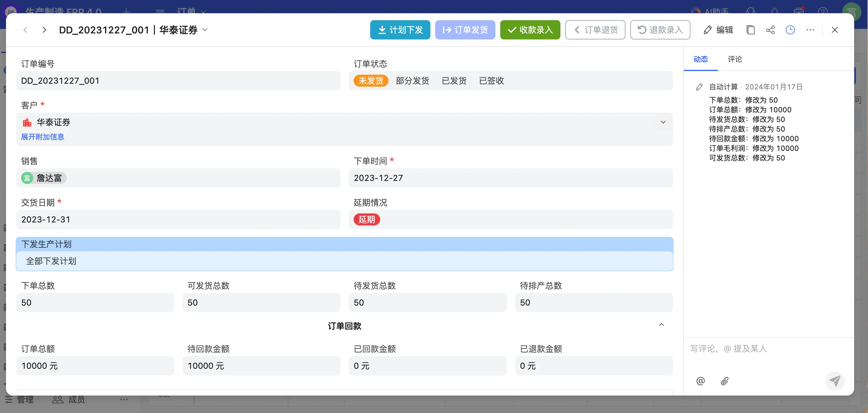
Task: Click the 延期 status tag
Action: click(x=367, y=219)
